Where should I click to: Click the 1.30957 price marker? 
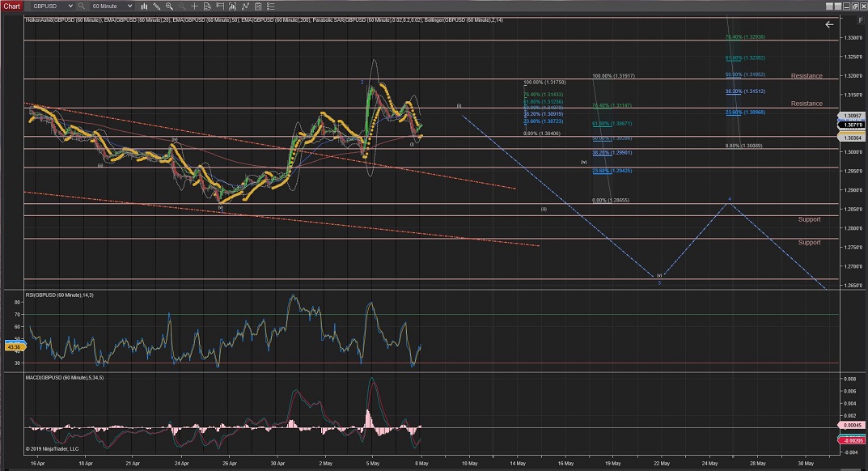click(x=851, y=117)
